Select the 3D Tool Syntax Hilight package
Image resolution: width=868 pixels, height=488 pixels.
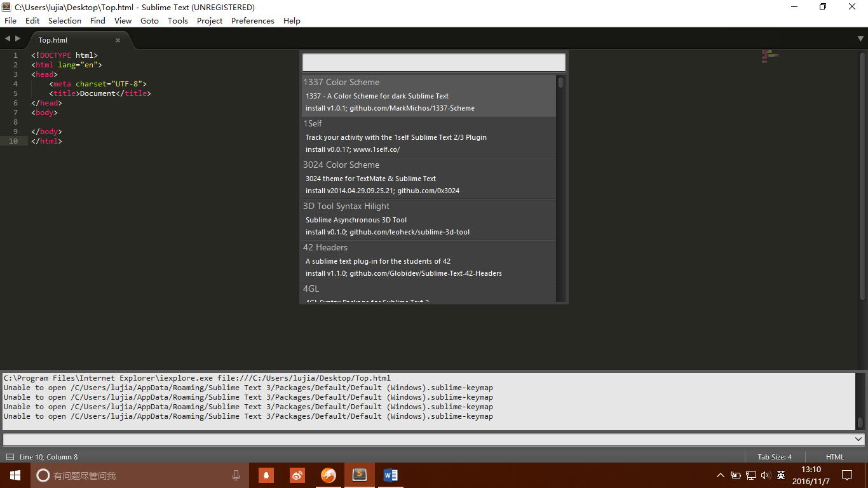pos(428,219)
